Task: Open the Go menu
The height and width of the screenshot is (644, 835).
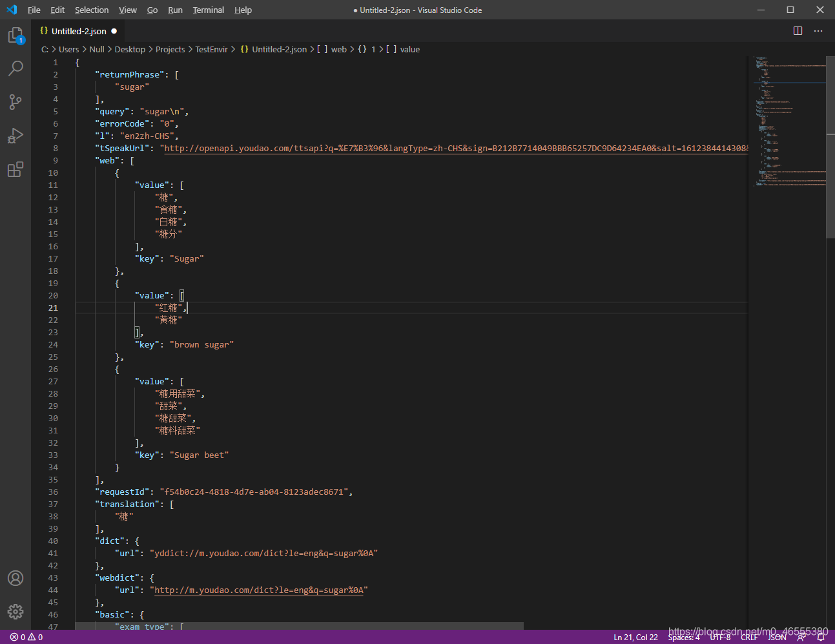Action: pyautogui.click(x=152, y=10)
